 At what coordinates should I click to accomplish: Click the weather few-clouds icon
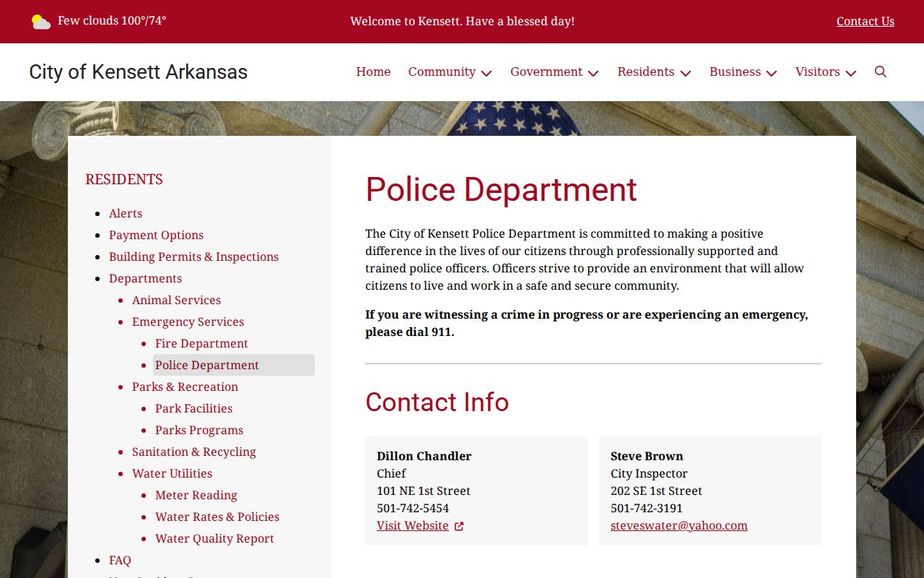[41, 22]
